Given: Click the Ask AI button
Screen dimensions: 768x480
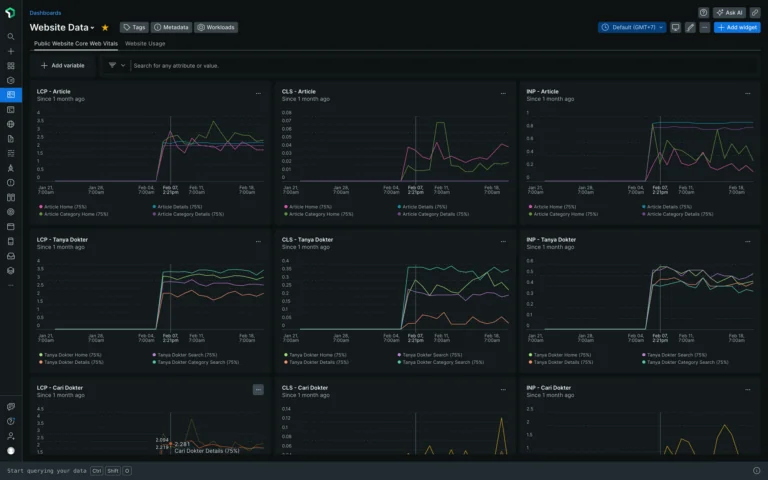Looking at the screenshot, I should click(729, 13).
